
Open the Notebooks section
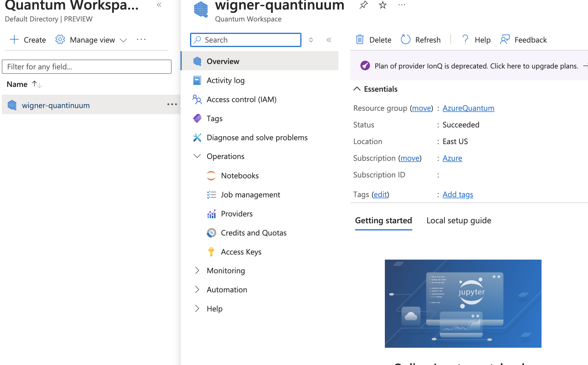(x=240, y=175)
